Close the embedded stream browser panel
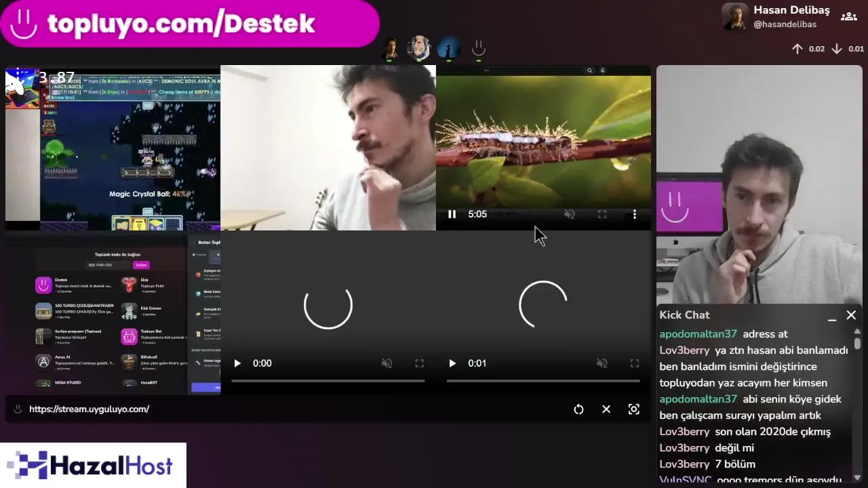 tap(606, 409)
